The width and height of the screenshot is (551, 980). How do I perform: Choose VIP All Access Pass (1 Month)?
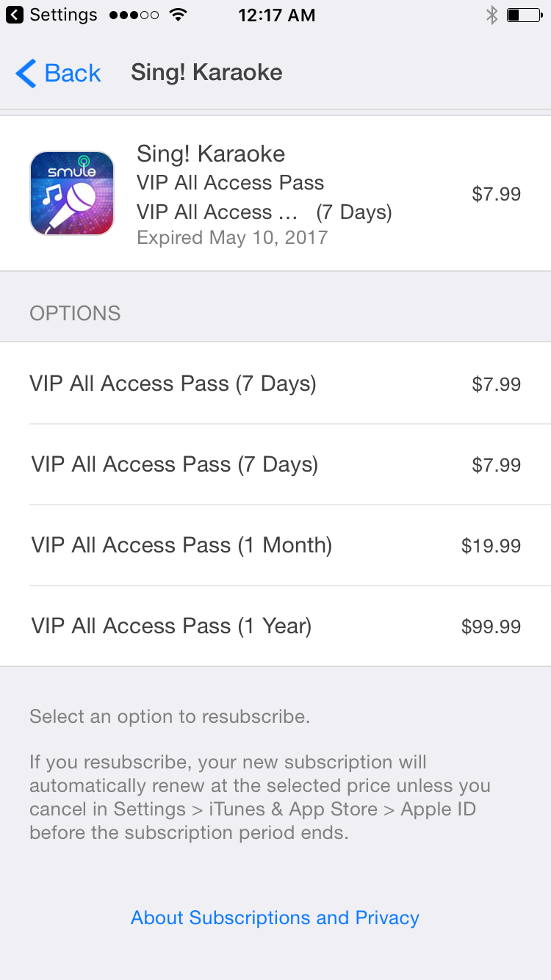(275, 545)
